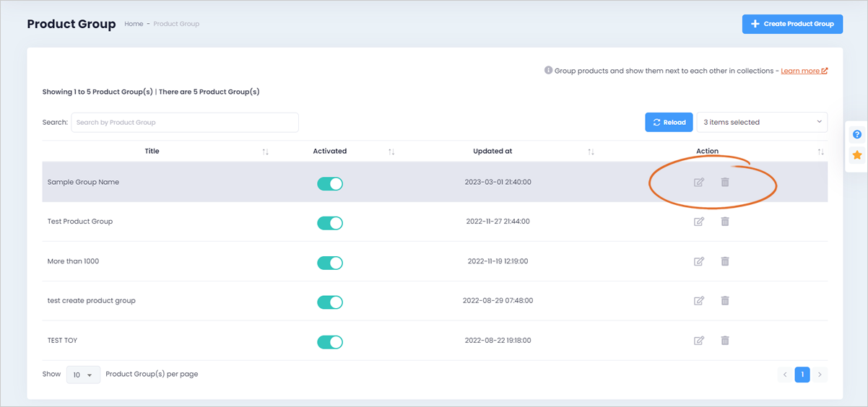Click the Updated at column header

492,151
